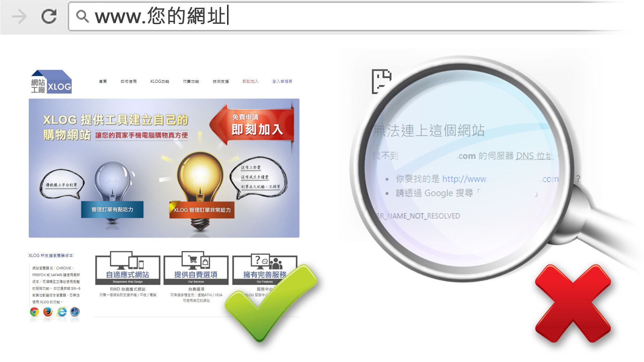
Task: Click the monitor and devices icon
Action: [x=127, y=260]
